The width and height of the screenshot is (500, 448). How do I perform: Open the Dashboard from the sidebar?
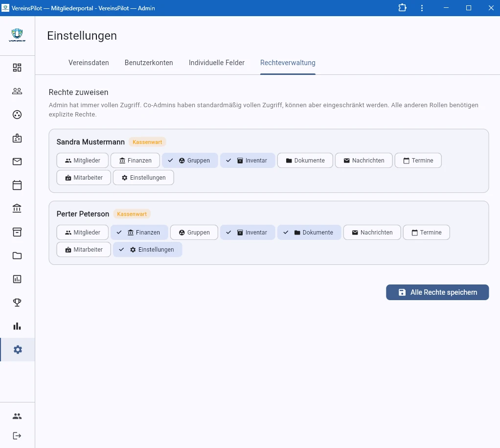point(17,67)
